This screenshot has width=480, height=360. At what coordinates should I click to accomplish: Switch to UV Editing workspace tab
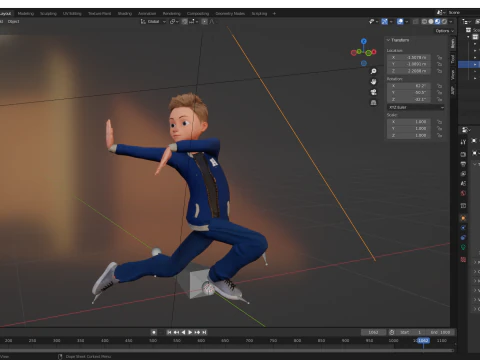pyautogui.click(x=72, y=14)
